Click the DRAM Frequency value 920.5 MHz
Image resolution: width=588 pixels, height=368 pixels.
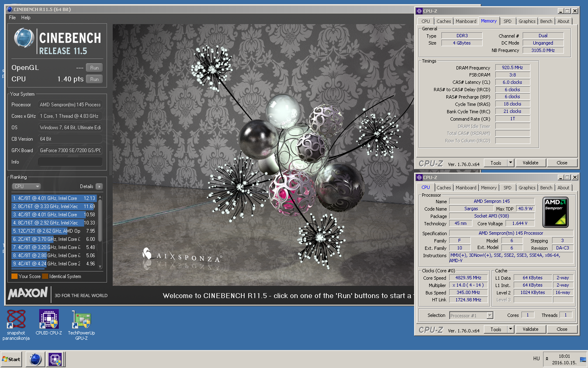coord(512,68)
